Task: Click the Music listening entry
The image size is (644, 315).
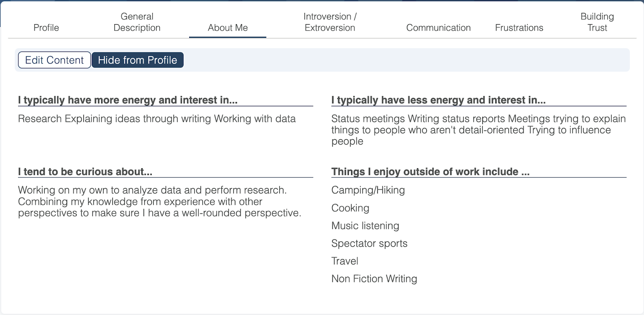Action: (365, 226)
